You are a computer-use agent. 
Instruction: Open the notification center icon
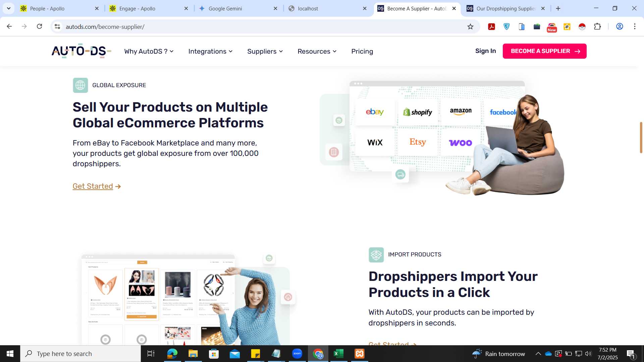coord(631,354)
